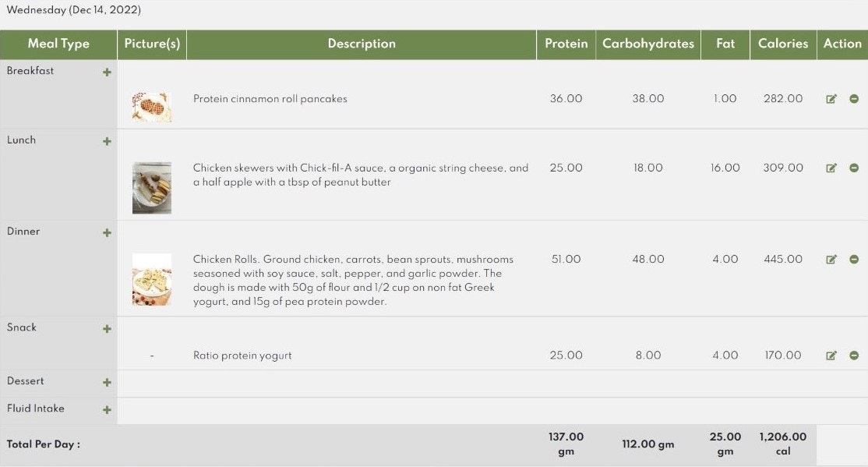Remove the Ratio protein yogurt snack
Screen dimensions: 868x467
point(854,355)
